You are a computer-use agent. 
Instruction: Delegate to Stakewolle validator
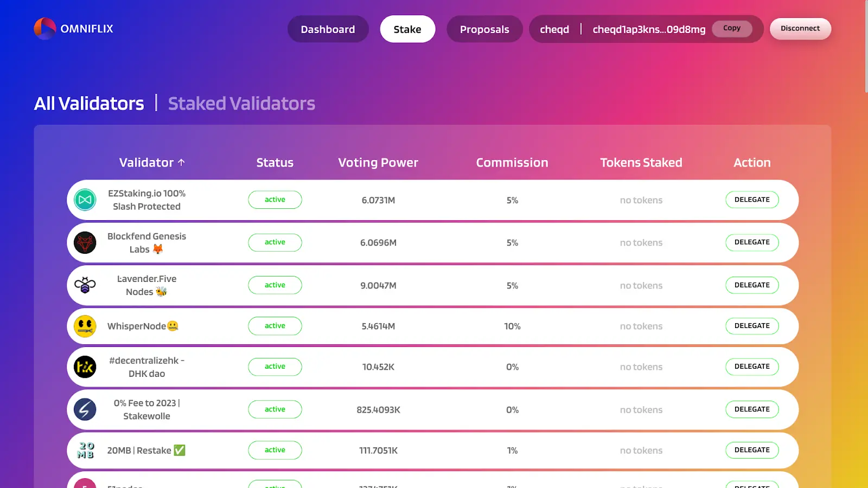tap(752, 409)
